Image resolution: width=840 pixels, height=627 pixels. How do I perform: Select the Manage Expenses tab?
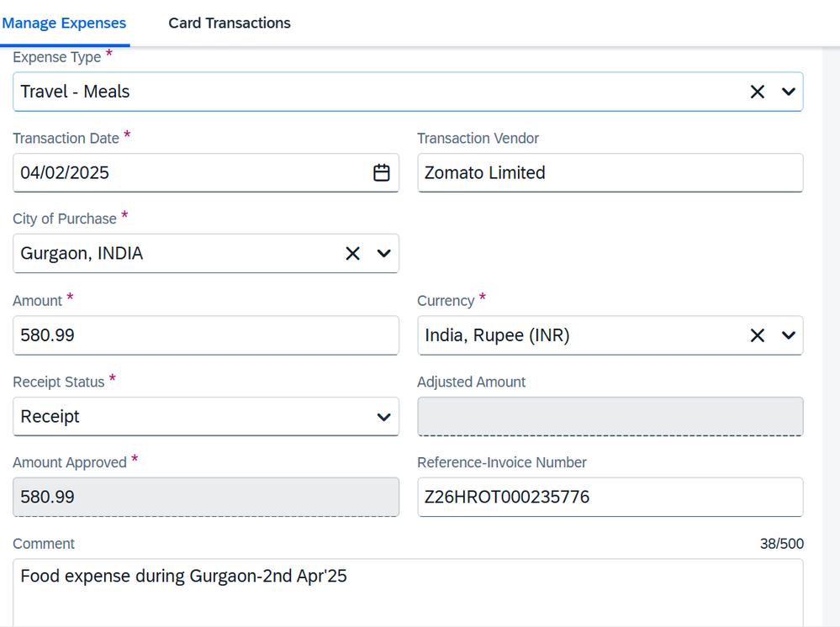[x=64, y=23]
